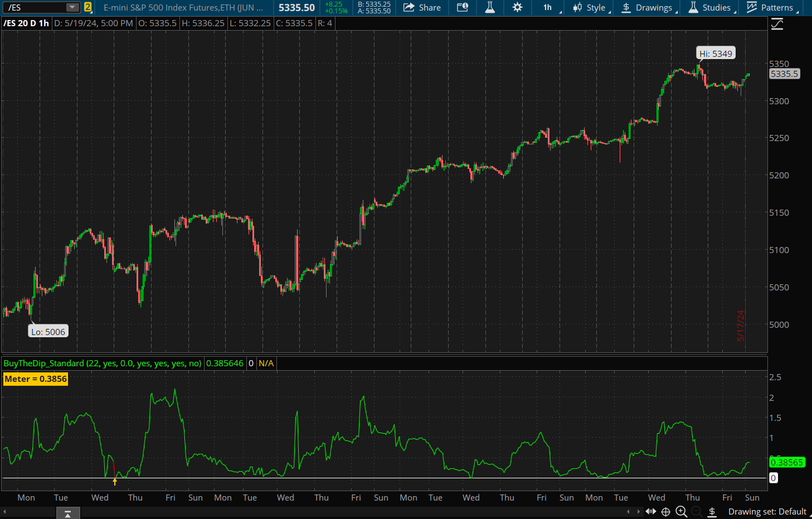
Task: Open the Studies menu
Action: click(711, 7)
